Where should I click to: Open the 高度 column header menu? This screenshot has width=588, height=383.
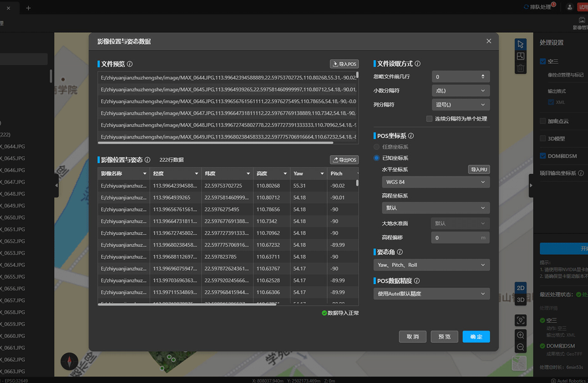(x=285, y=174)
